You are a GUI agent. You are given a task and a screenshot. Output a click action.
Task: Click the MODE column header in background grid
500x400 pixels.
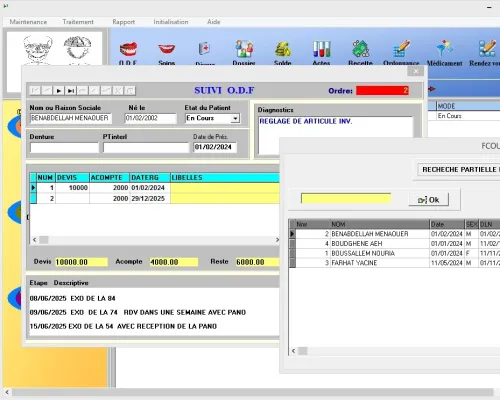tap(468, 106)
